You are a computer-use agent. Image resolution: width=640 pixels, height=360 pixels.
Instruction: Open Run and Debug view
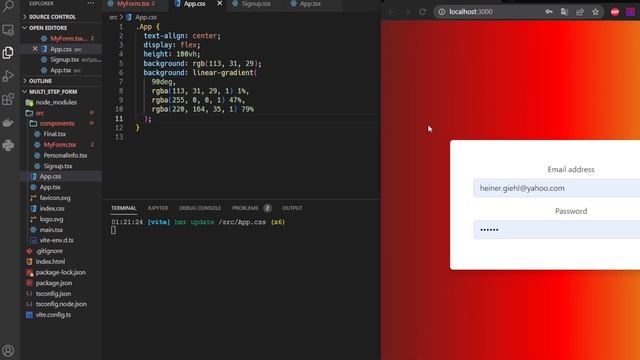pos(8,76)
